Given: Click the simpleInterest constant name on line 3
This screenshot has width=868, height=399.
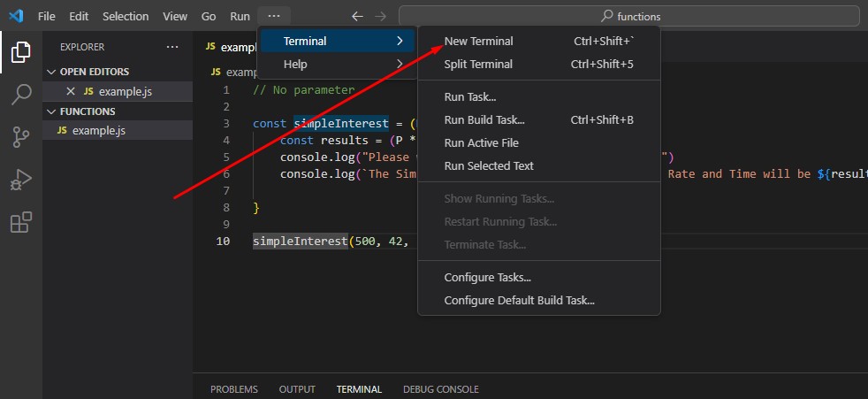Looking at the screenshot, I should pos(341,124).
